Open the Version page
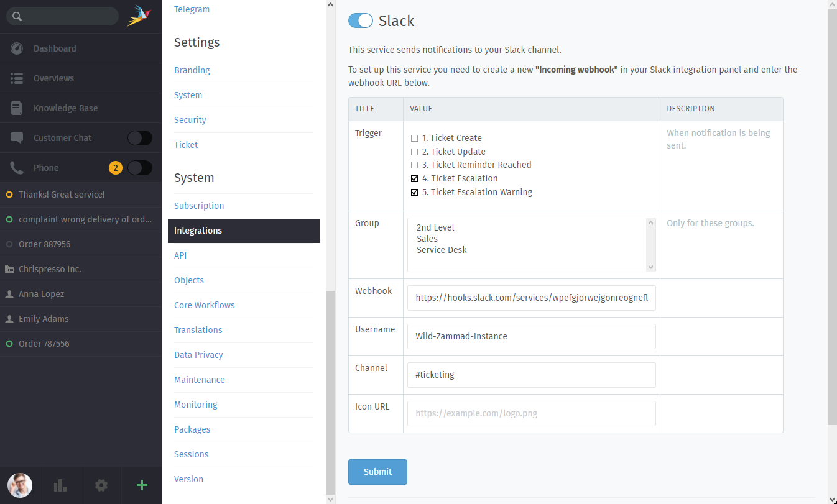Viewport: 837px width, 504px height. tap(189, 479)
